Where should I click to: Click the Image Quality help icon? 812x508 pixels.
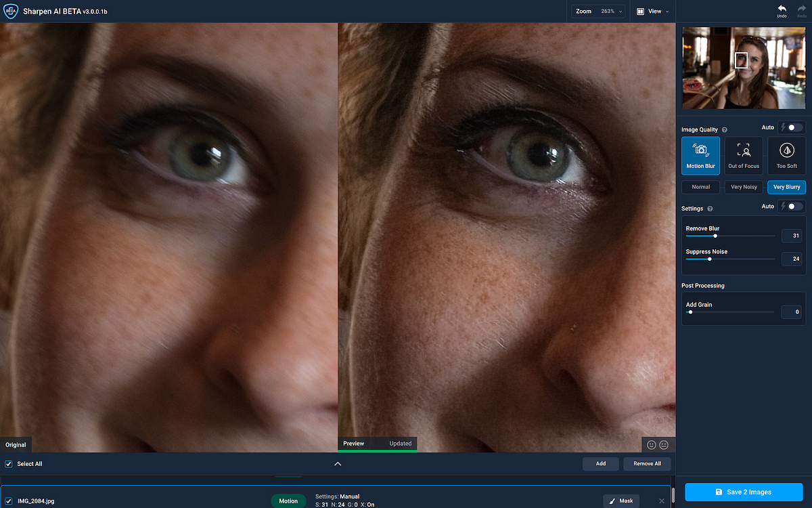725,130
